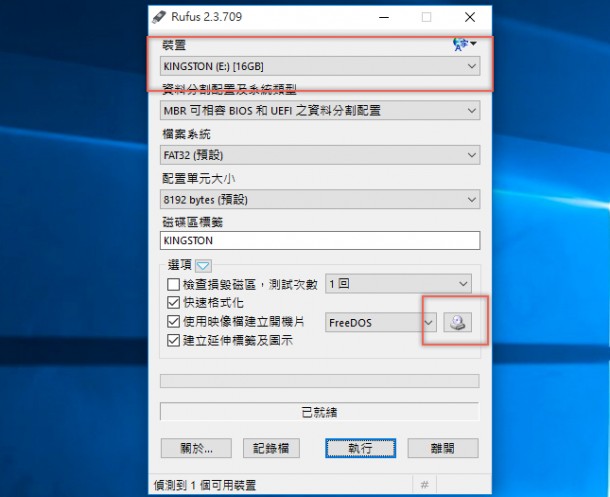Click the Rufus USB icon in title bar

click(159, 17)
